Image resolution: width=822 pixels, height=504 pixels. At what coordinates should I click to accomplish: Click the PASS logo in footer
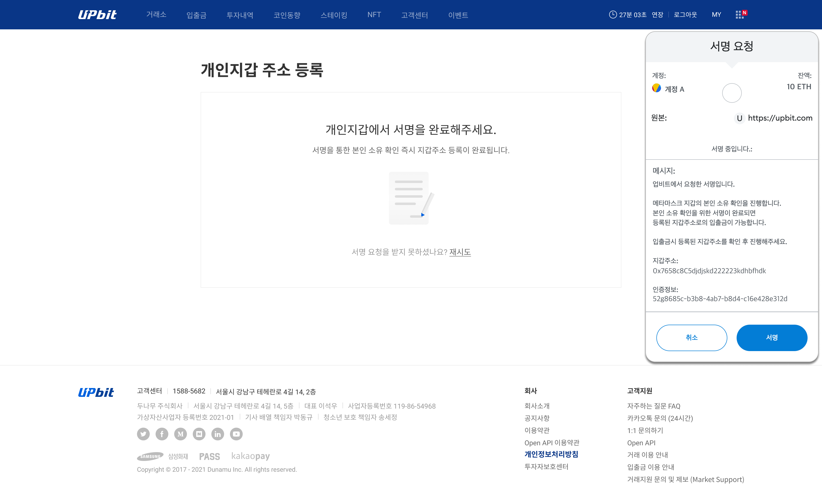pyautogui.click(x=209, y=457)
